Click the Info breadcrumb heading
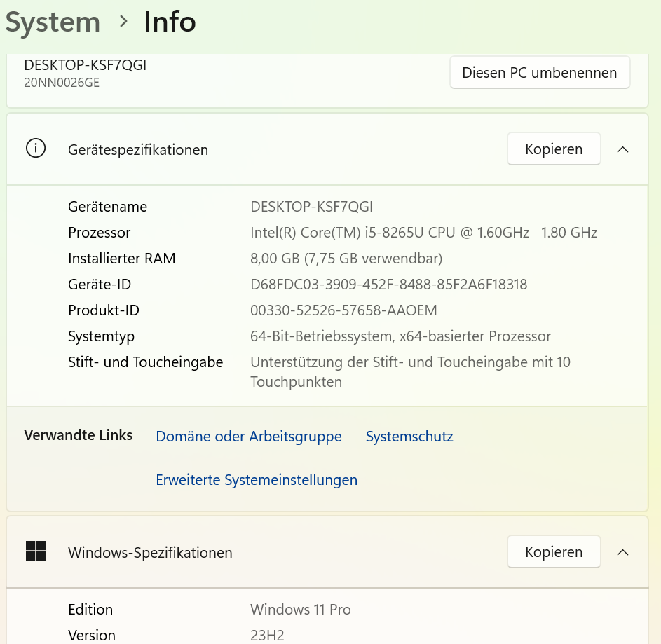The width and height of the screenshot is (661, 644). coord(170,22)
